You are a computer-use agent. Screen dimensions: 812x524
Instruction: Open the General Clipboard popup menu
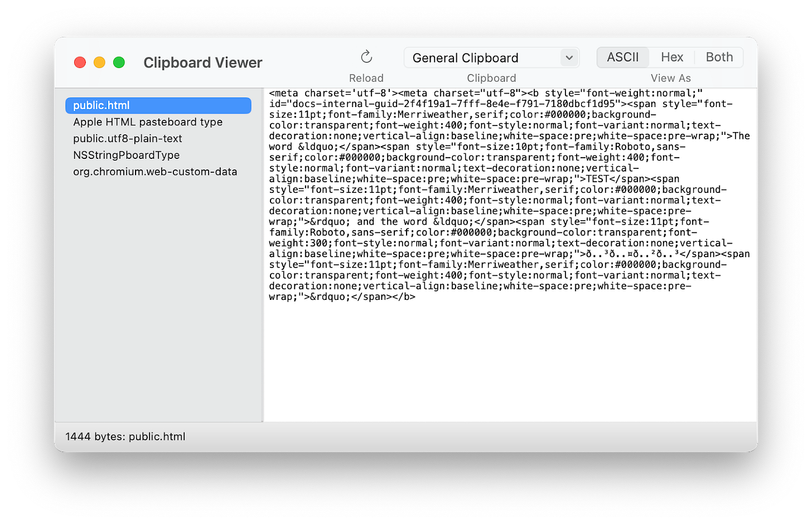click(482, 58)
